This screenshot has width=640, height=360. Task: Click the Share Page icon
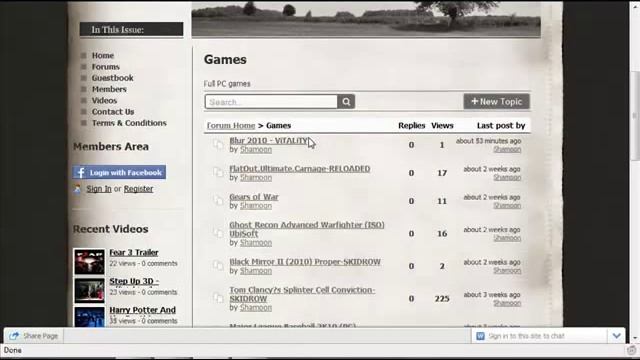click(14, 336)
